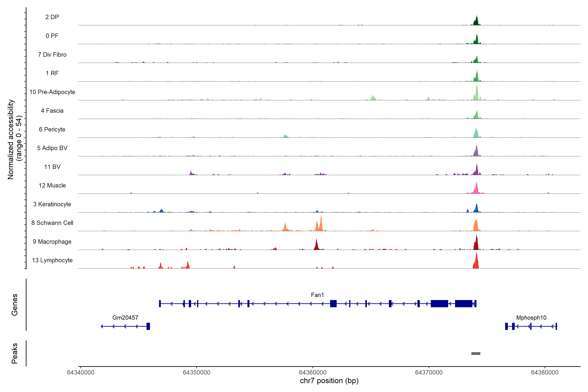Click the Peaks panel label
Viewport: 588px width, 392px height.
[x=15, y=353]
